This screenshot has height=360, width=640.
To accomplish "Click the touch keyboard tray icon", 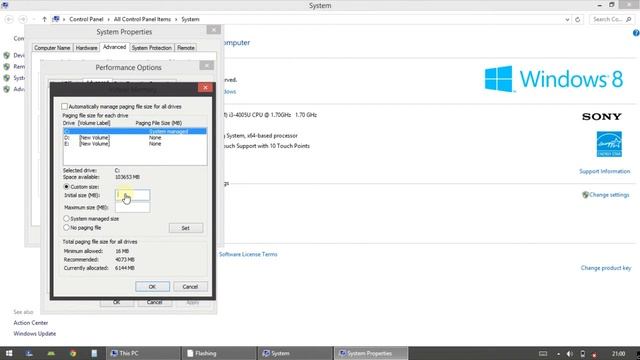I will point(543,354).
